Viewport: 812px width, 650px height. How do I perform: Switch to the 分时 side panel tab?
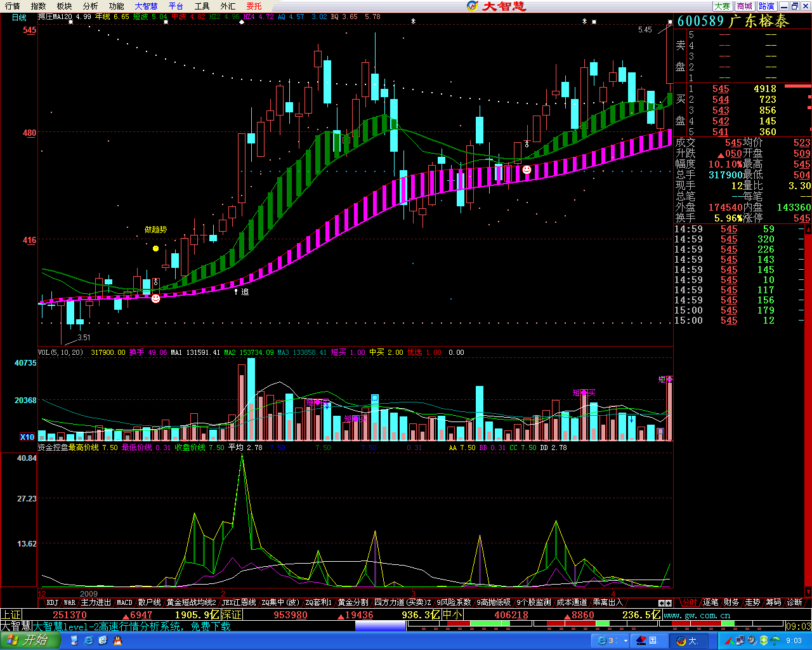[690, 602]
